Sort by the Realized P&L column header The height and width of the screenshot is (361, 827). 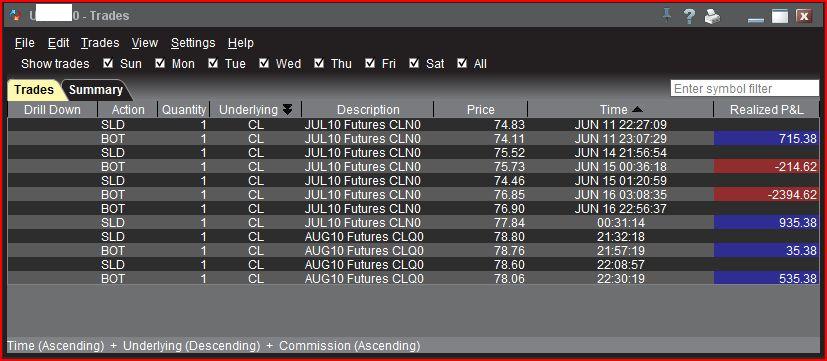(x=766, y=110)
